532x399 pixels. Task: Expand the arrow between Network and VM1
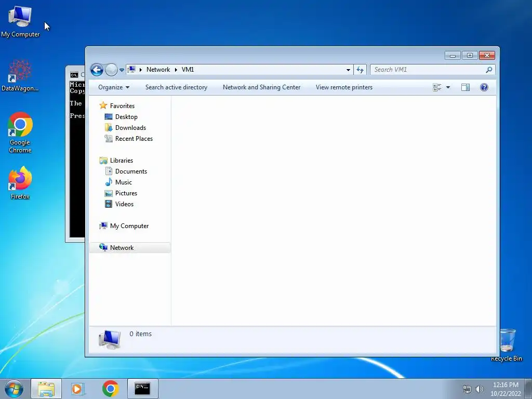[x=176, y=70]
